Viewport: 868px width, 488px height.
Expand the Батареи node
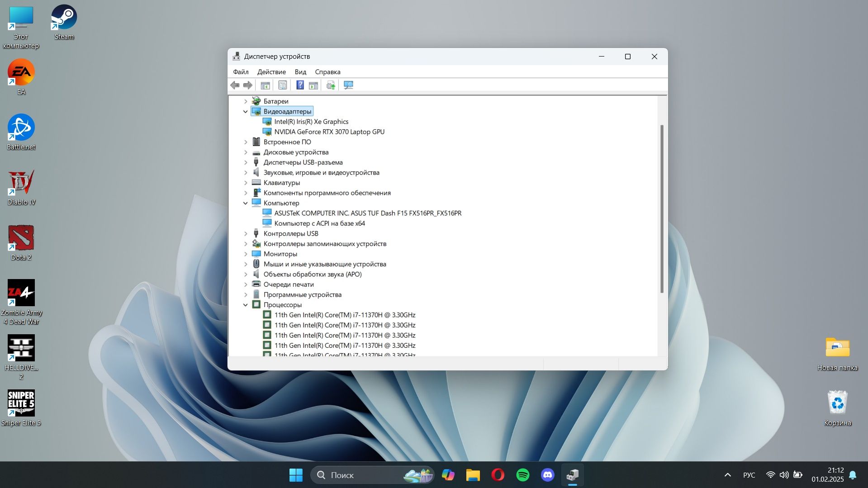[x=246, y=101]
